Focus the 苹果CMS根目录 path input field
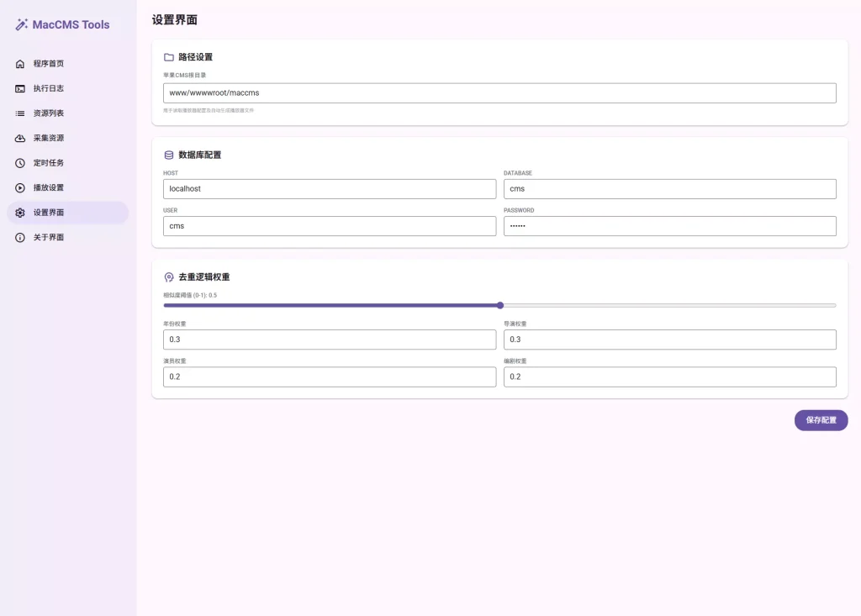This screenshot has width=861, height=616. pyautogui.click(x=499, y=93)
